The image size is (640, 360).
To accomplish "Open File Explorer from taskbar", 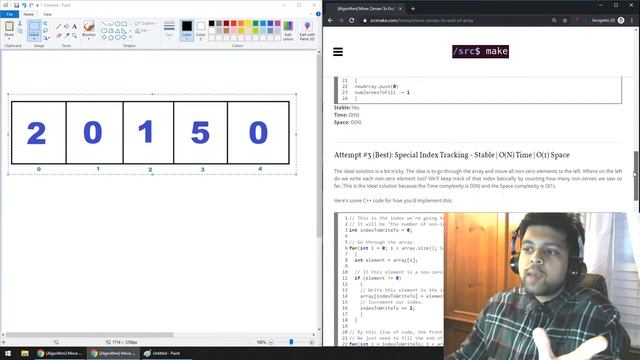I will (x=25, y=353).
